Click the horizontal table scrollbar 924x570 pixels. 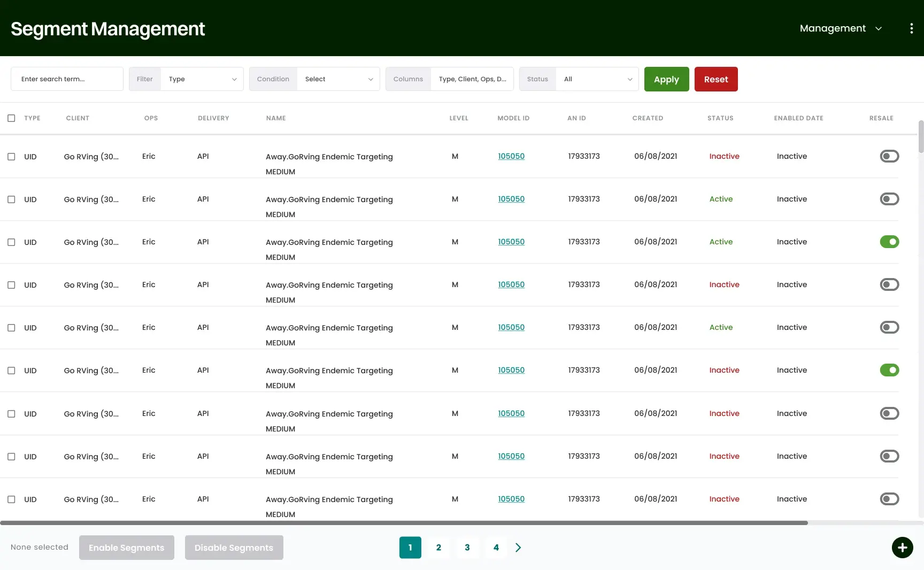point(404,523)
